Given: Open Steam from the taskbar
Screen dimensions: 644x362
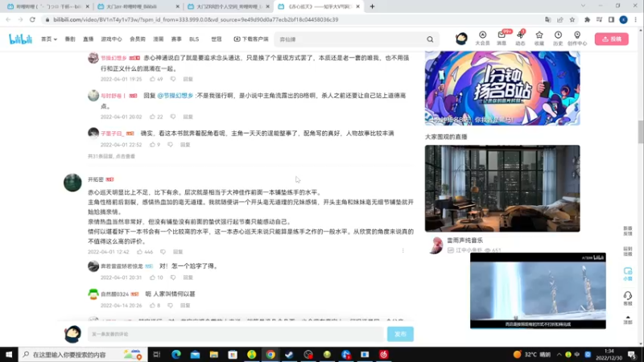Looking at the screenshot, I should point(289,354).
